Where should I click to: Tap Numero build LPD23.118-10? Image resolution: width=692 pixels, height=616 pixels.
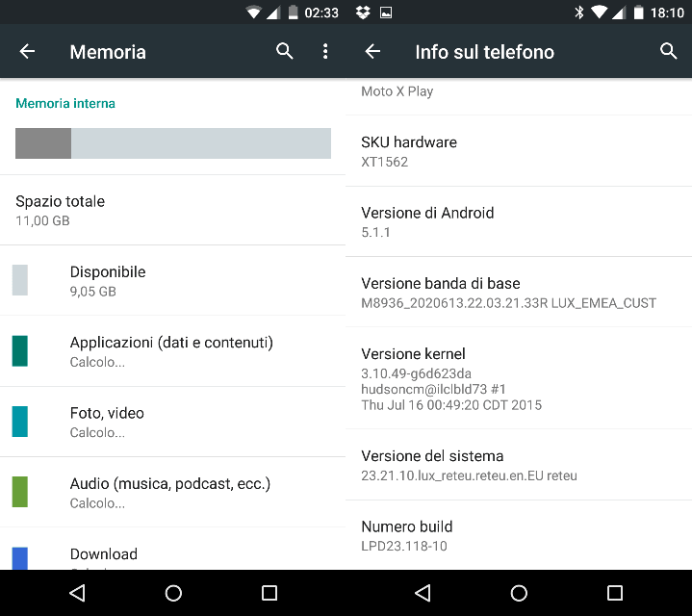pyautogui.click(x=519, y=535)
